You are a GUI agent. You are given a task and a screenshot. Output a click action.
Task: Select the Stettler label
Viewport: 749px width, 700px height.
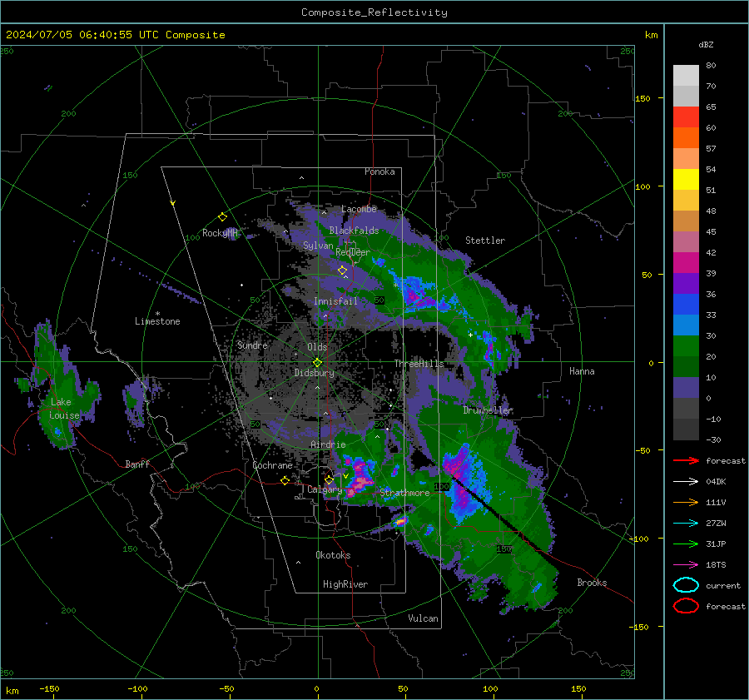click(x=485, y=241)
